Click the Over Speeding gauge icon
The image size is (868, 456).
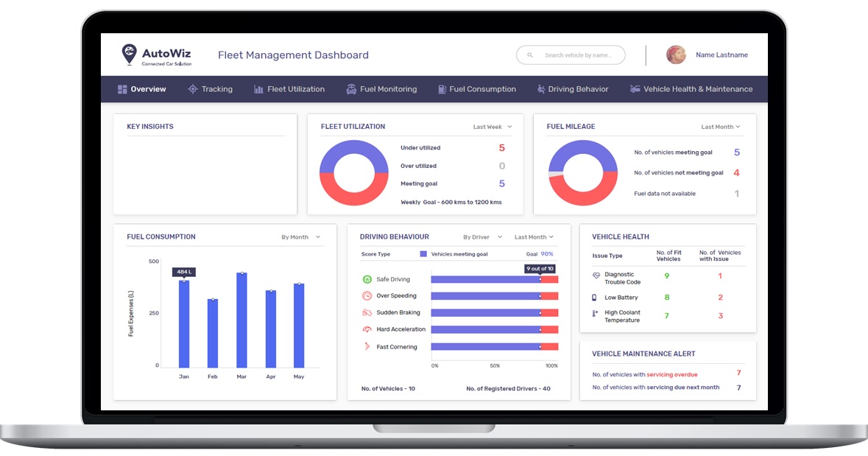pyautogui.click(x=367, y=296)
